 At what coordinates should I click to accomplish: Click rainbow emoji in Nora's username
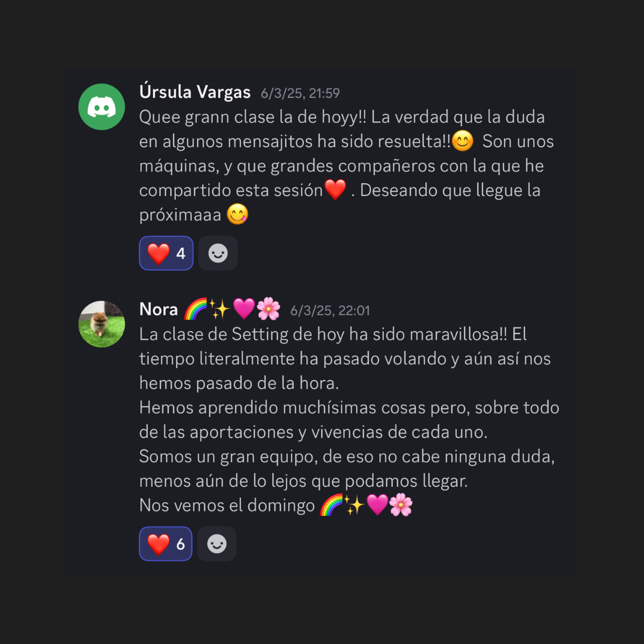[195, 309]
